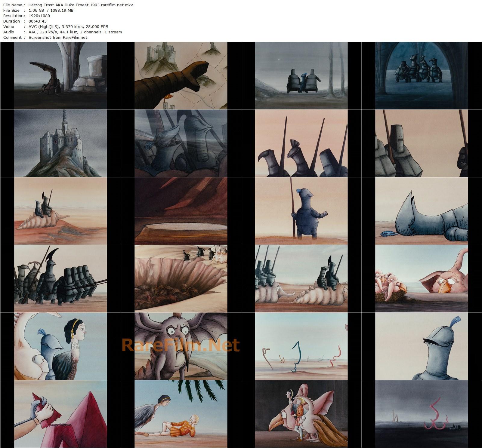Click close-up square-helmet knight thumbnail
Viewport: 482px width, 448px height.
pyautogui.click(x=422, y=143)
